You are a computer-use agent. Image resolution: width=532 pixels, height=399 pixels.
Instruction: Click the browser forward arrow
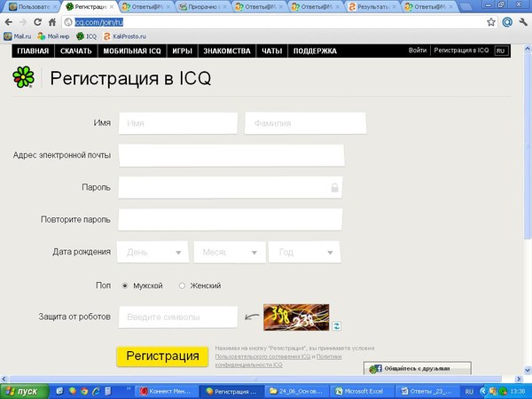(x=23, y=22)
